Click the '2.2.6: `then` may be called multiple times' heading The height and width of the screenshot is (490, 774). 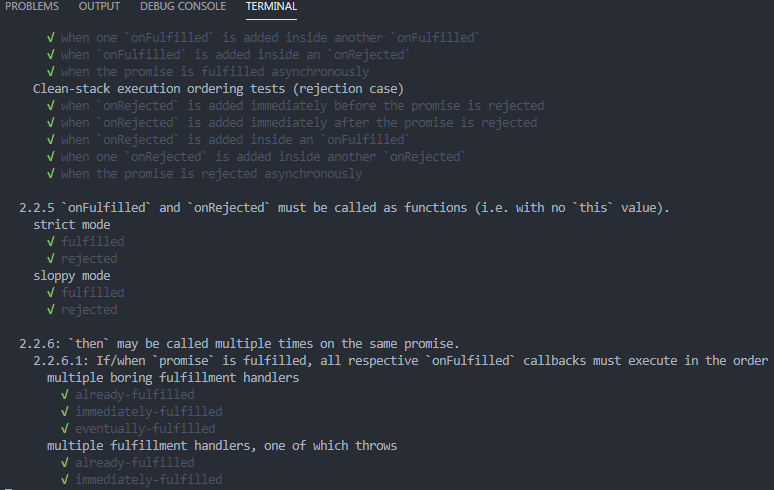pyautogui.click(x=239, y=344)
